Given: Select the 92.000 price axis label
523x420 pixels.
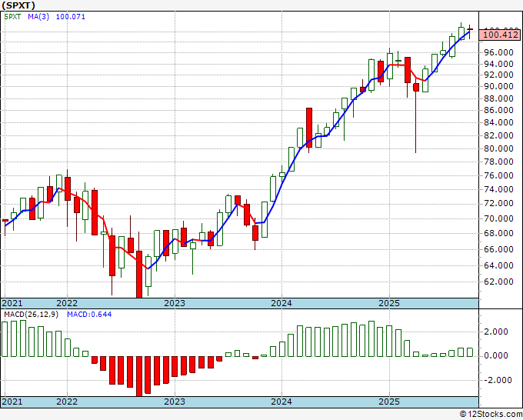Looking at the screenshot, I should [x=498, y=75].
